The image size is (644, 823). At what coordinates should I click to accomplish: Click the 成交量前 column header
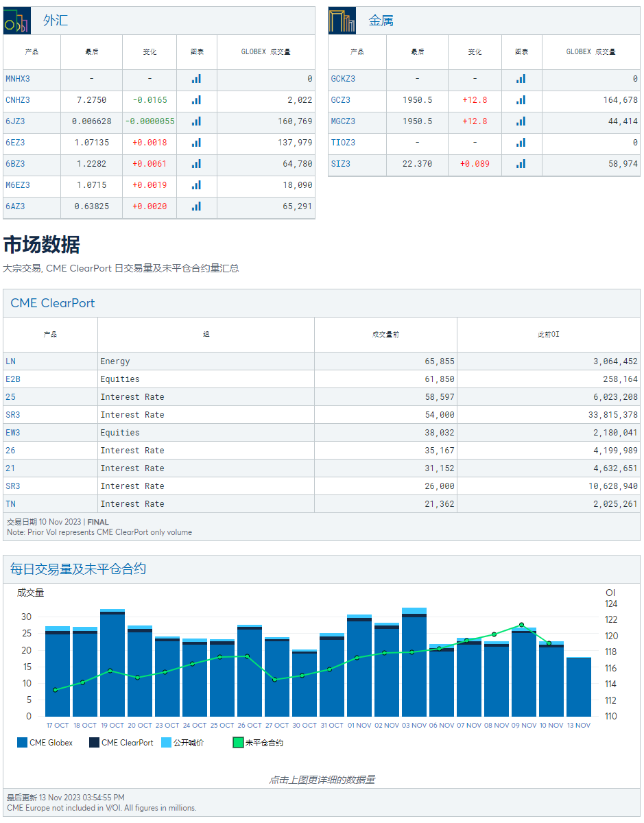click(386, 335)
